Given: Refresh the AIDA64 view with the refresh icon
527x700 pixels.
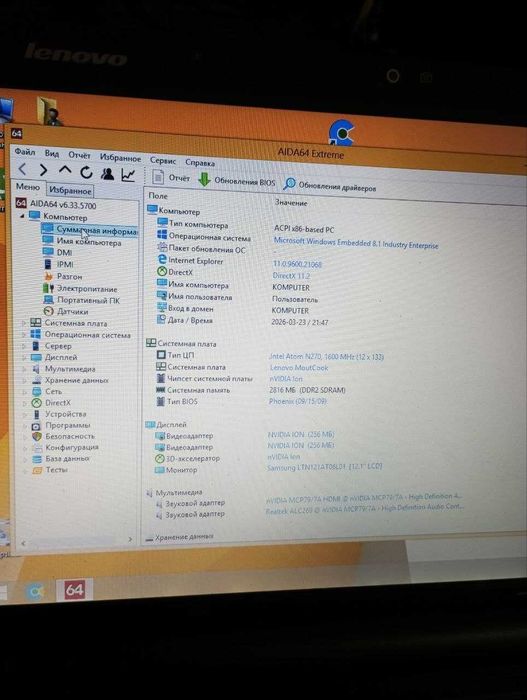Looking at the screenshot, I should (87, 172).
